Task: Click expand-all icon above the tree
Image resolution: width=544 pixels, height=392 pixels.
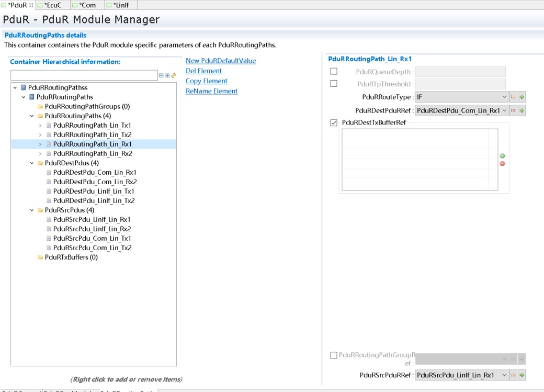Action: [x=167, y=75]
